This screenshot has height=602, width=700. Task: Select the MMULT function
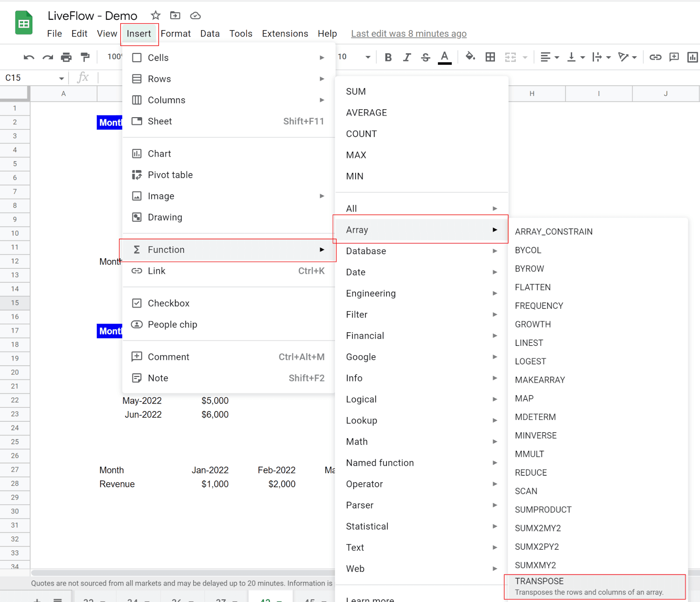click(598, 454)
